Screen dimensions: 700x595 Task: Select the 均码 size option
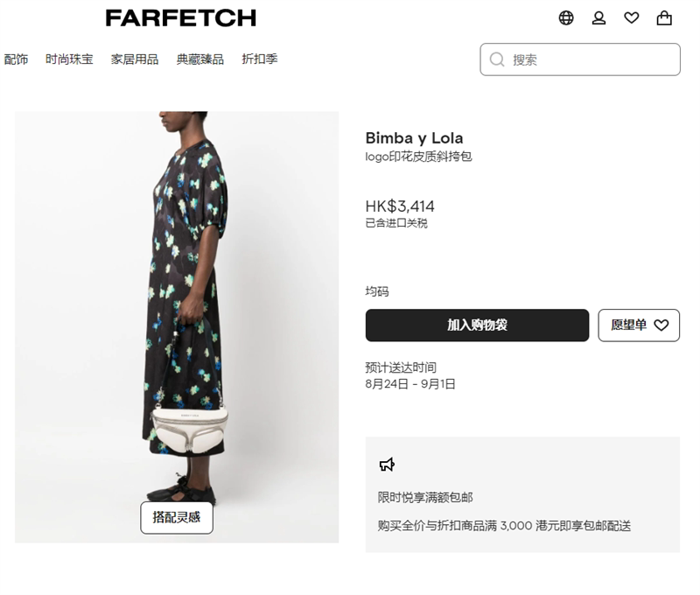pos(377,291)
